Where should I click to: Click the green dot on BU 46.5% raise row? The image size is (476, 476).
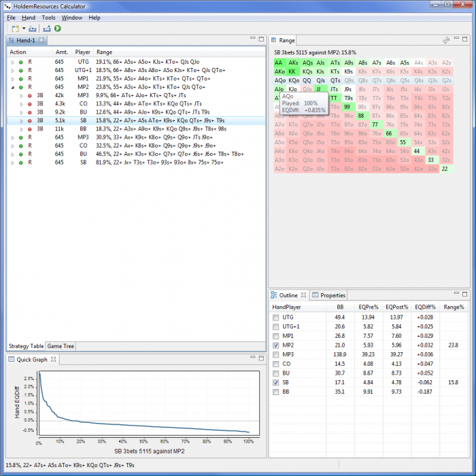click(20, 154)
